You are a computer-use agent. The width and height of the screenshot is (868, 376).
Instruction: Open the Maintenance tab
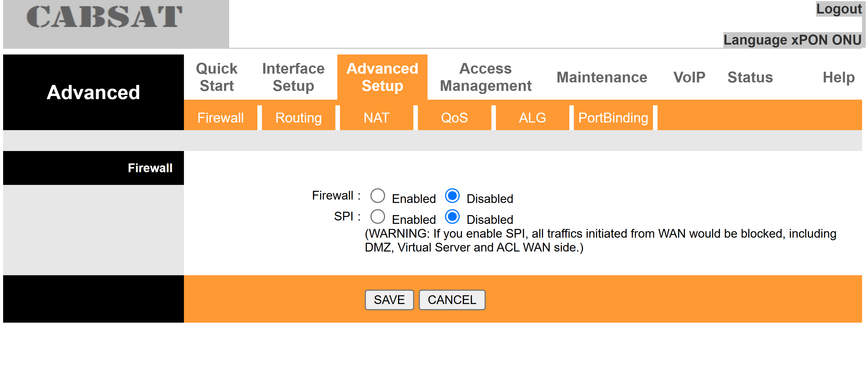(602, 77)
